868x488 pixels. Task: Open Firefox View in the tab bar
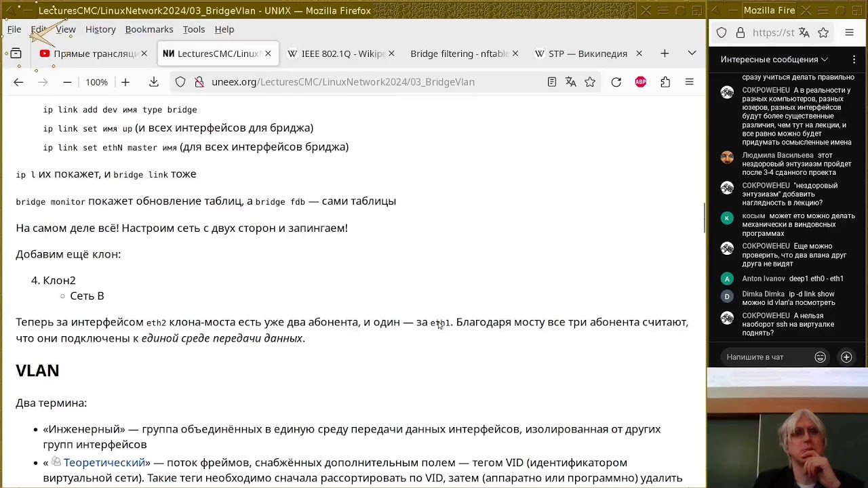[x=16, y=54]
